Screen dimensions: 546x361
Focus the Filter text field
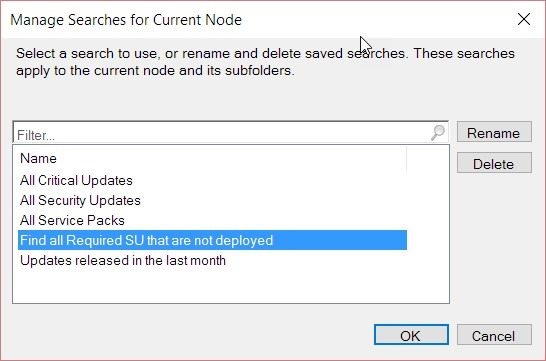[221, 133]
